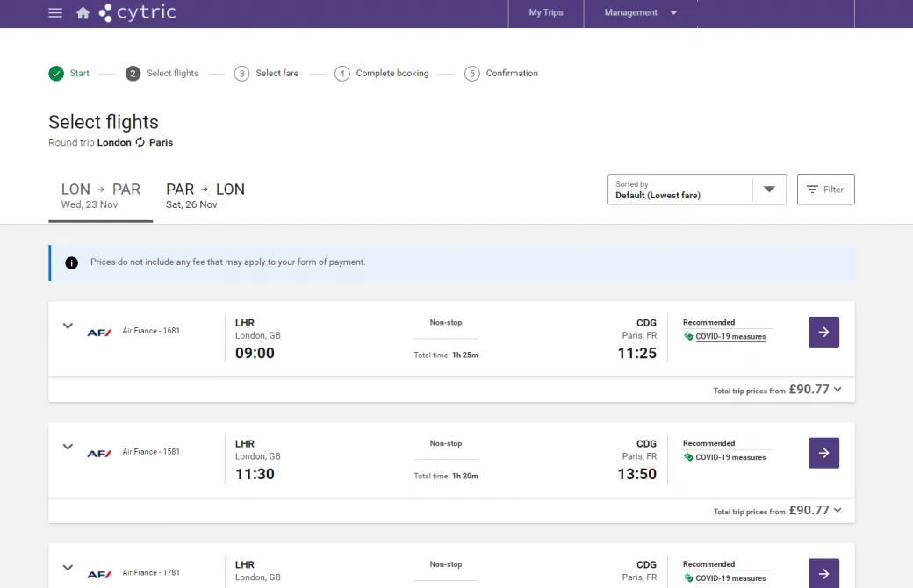Open the hamburger menu icon

click(55, 13)
